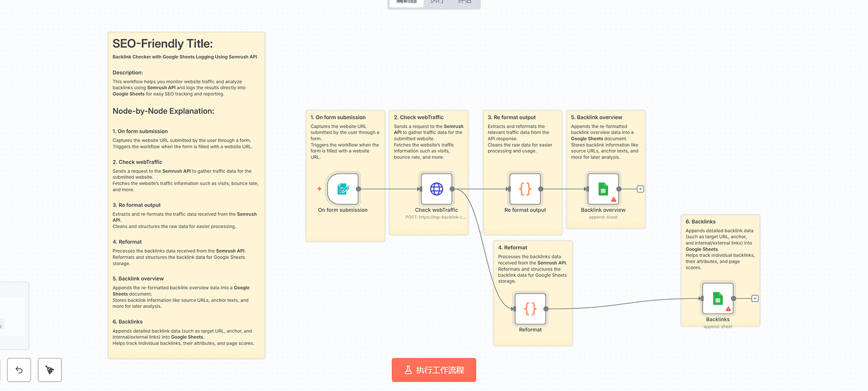Click the warning triangle on Backlink overview node
This screenshot has width=868, height=391.
(614, 200)
